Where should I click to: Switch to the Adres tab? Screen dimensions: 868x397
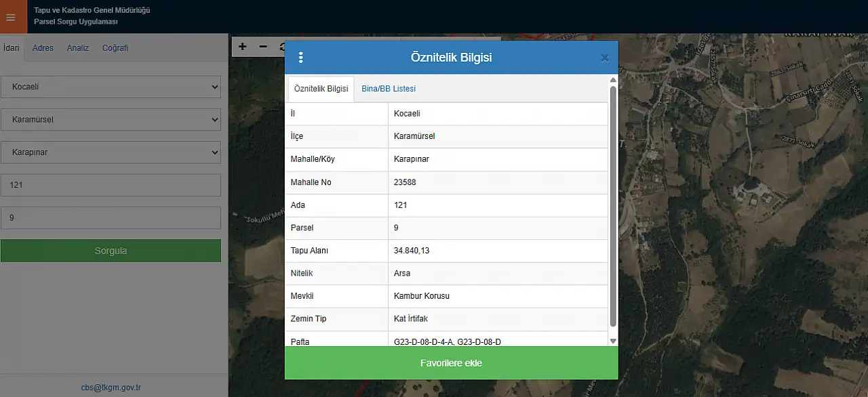(43, 48)
